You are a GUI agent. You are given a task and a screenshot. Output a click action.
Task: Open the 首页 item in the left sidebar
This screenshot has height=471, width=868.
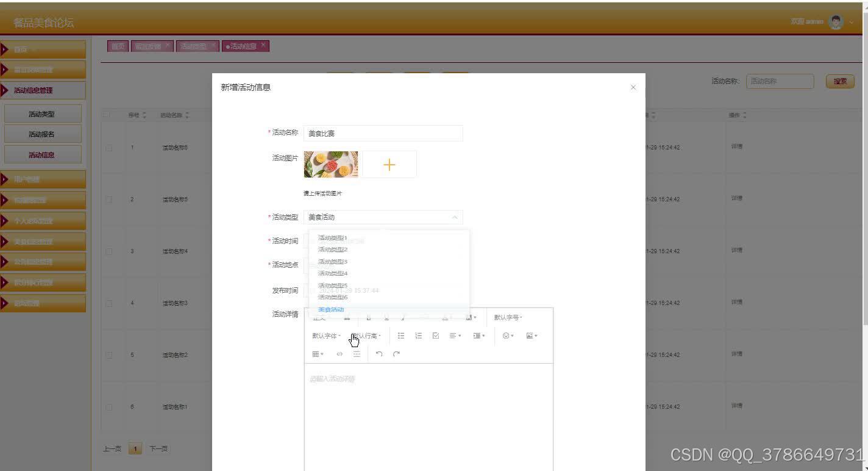(43, 49)
